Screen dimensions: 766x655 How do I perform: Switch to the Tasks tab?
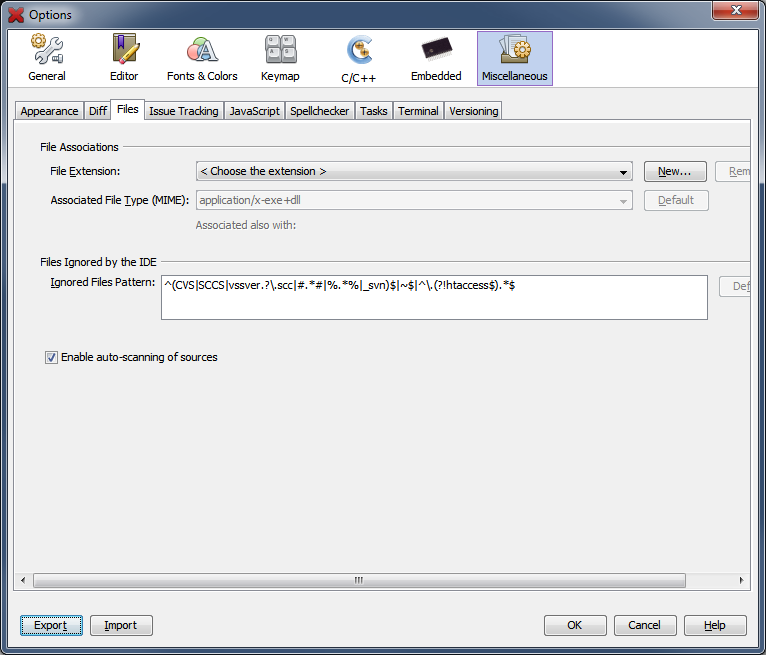374,111
